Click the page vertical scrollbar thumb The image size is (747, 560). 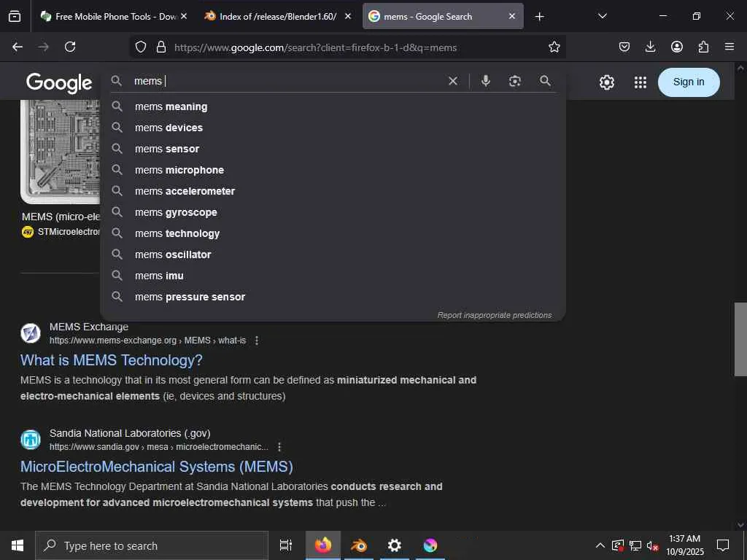click(x=740, y=339)
